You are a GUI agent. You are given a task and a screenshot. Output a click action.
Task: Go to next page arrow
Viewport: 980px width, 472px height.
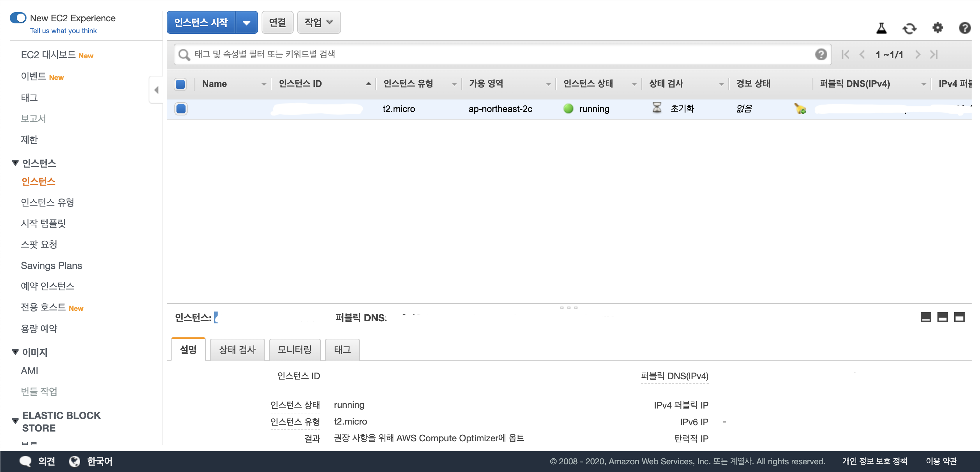pos(918,54)
